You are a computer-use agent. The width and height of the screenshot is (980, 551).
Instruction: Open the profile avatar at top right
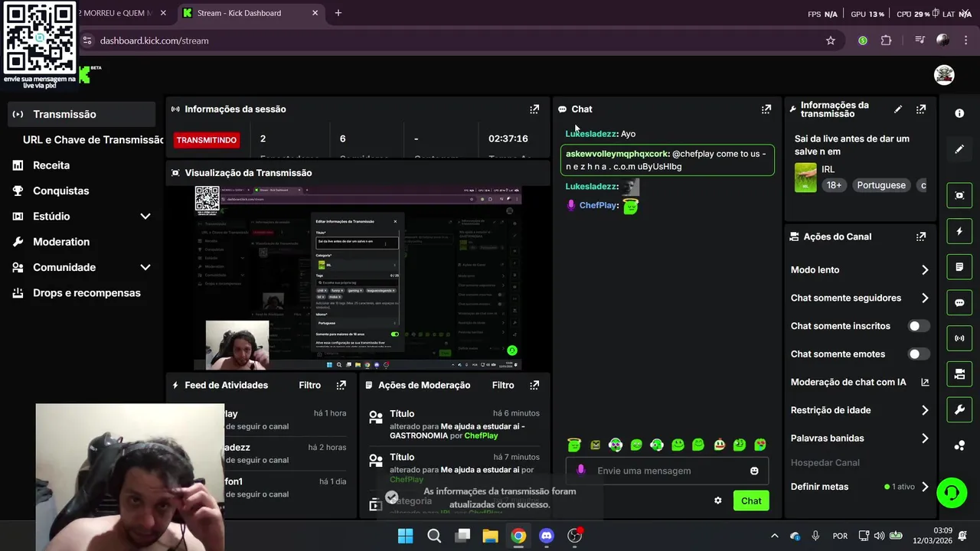click(x=944, y=74)
